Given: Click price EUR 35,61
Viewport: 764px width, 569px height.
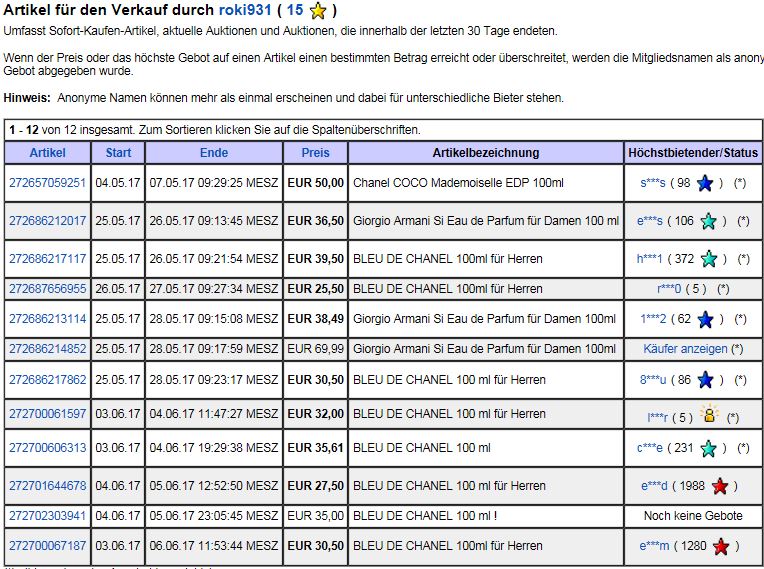Looking at the screenshot, I should [315, 448].
